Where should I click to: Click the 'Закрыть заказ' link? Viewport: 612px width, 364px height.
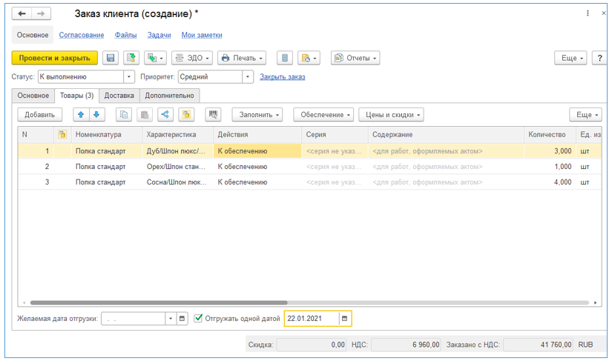282,76
